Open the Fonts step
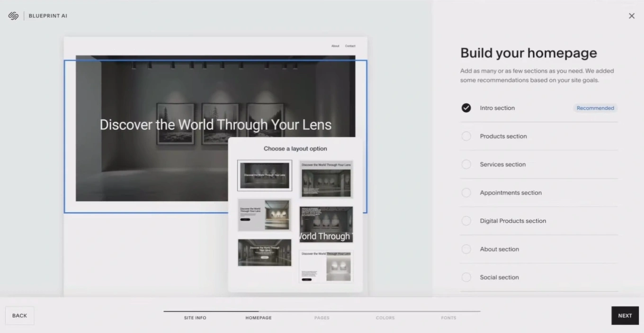 point(448,317)
